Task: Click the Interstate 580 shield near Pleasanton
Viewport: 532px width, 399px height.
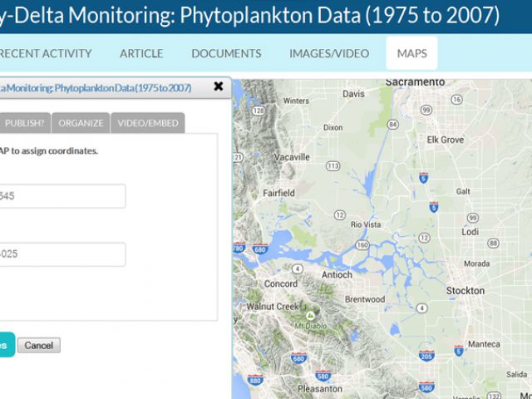Action: point(323,375)
